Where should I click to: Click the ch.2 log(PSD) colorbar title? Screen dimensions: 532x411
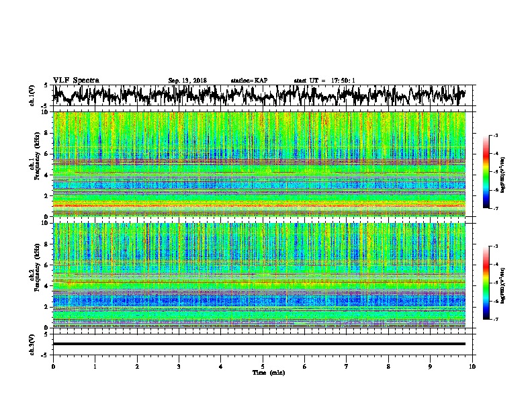(503, 285)
